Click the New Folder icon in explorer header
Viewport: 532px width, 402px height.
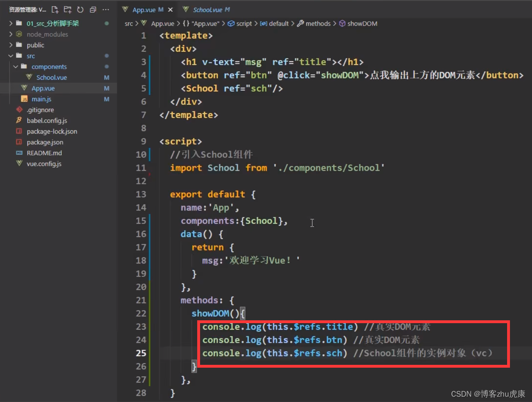point(68,9)
